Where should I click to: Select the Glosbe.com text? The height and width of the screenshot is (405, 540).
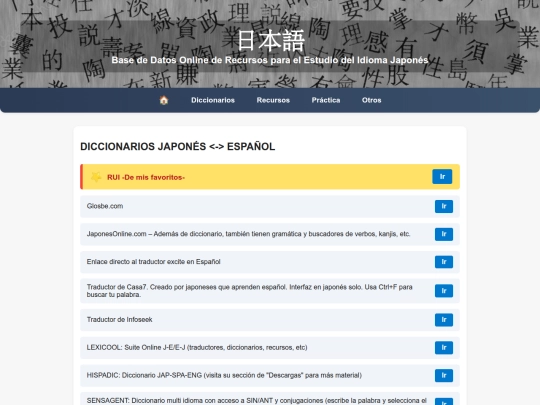point(105,206)
